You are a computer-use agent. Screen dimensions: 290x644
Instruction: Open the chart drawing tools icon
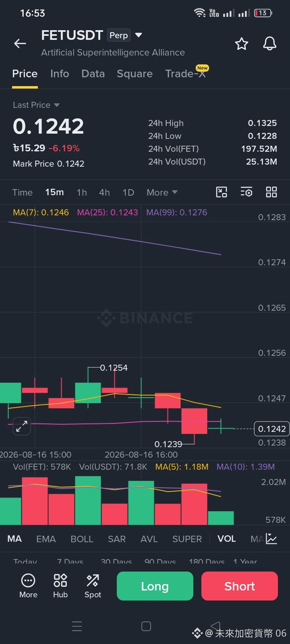click(x=222, y=192)
